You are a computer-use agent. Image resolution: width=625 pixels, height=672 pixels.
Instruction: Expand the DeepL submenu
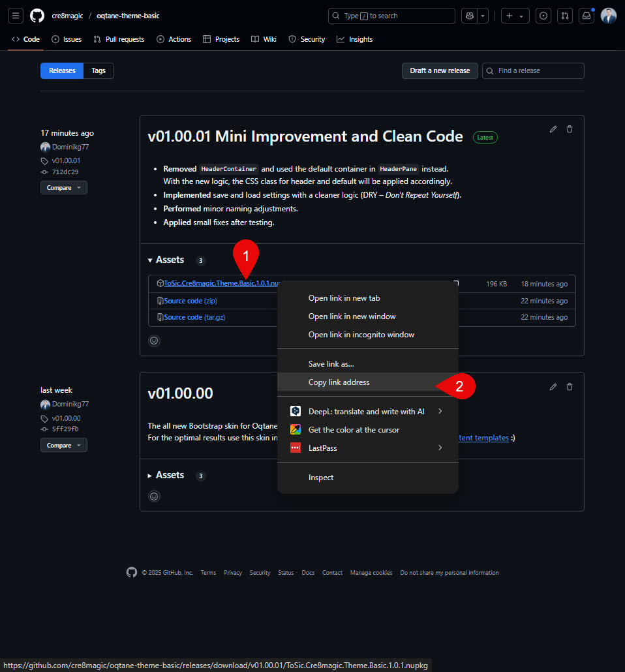click(x=440, y=412)
